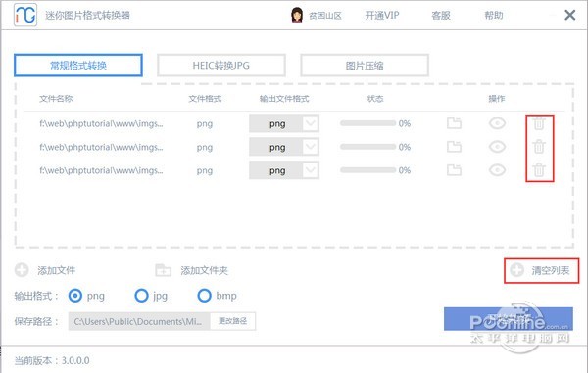This screenshot has width=588, height=373.
Task: Open 开通VIP menu item
Action: click(382, 16)
